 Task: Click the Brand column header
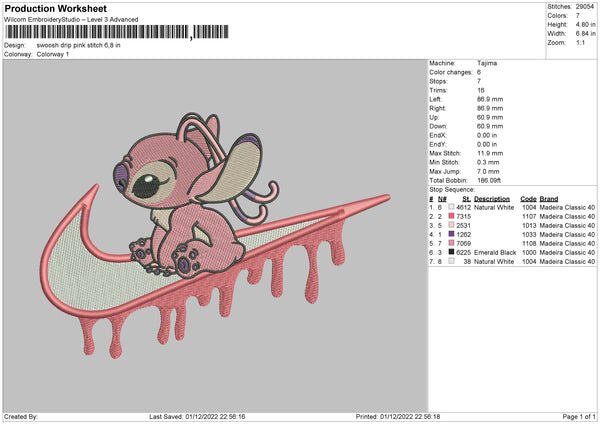tap(551, 198)
